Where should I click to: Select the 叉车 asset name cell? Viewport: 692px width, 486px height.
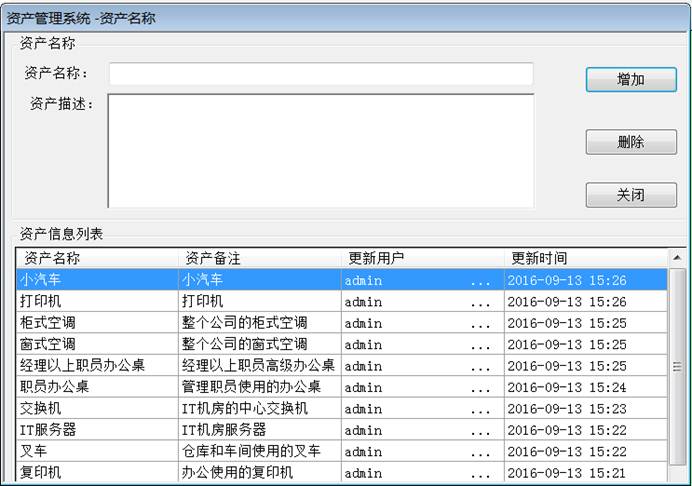pos(97,451)
